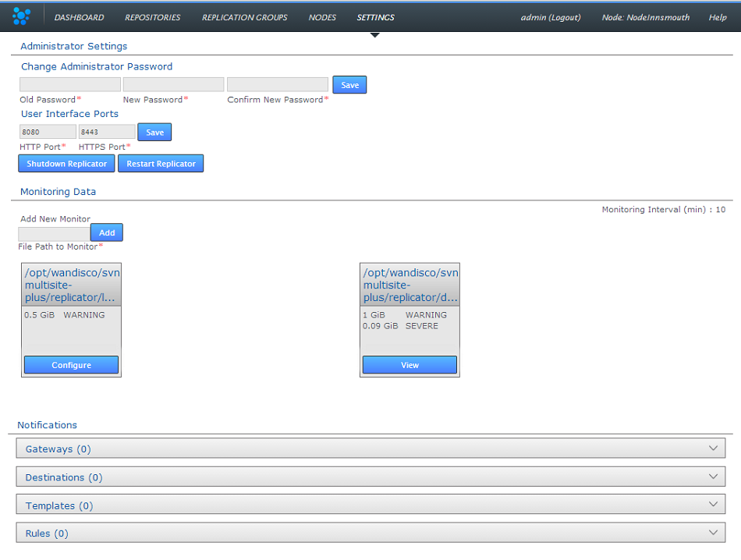Click Notifications heading

click(x=48, y=425)
